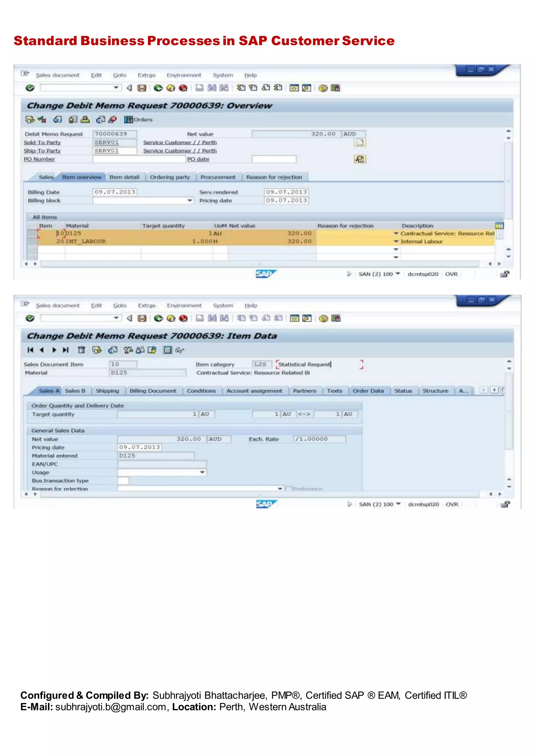This screenshot has height=756, width=535.
Task: Open the Reason for rejection tab
Action: [274, 177]
